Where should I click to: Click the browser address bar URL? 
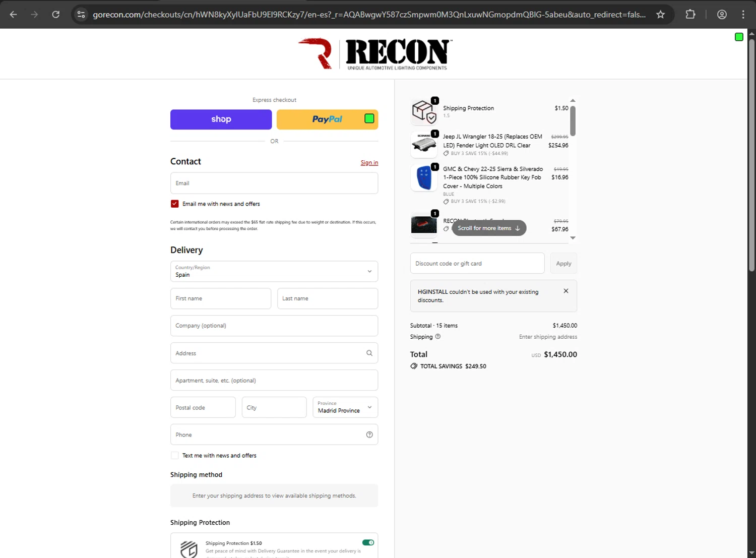(x=369, y=15)
